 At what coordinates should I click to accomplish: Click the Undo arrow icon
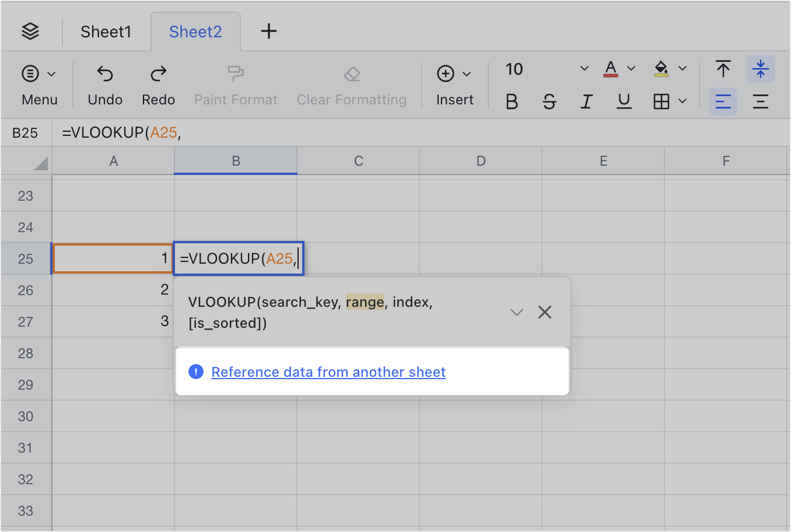click(x=105, y=74)
